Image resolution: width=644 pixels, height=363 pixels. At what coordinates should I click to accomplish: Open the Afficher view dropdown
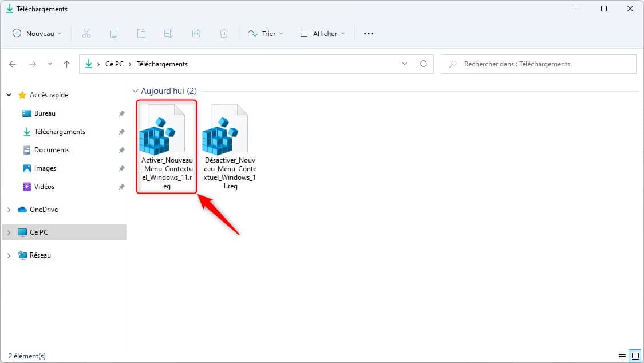tap(322, 34)
